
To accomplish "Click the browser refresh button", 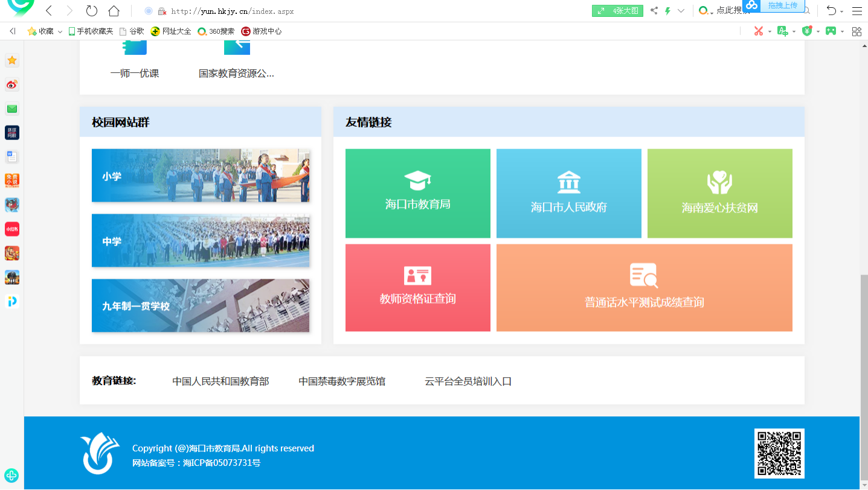I will coord(91,11).
